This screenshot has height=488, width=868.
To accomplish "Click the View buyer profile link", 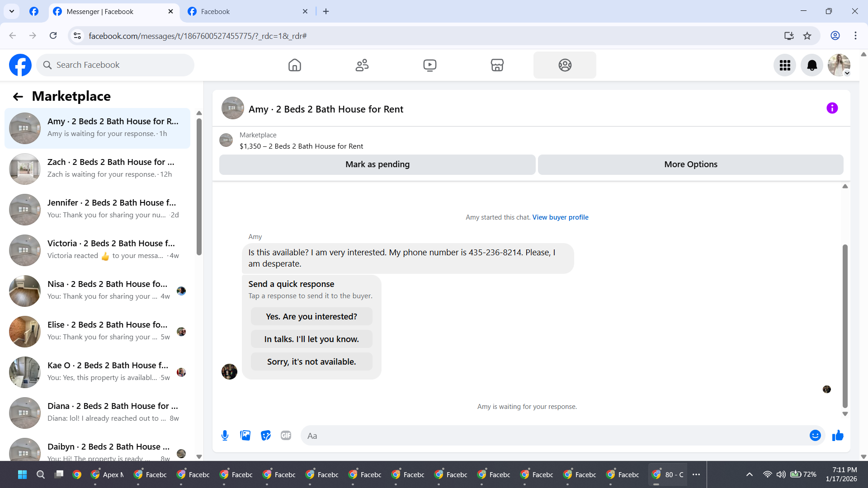I will tap(560, 217).
